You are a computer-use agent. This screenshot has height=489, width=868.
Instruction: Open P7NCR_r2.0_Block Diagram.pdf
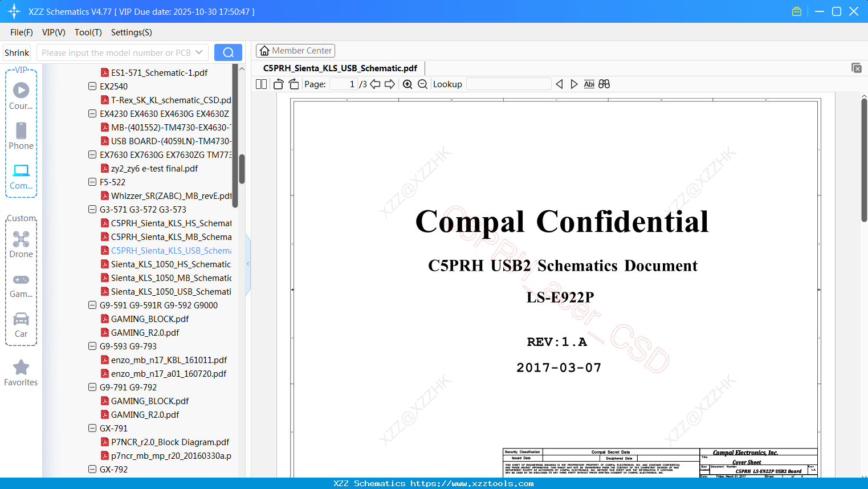[165, 442]
